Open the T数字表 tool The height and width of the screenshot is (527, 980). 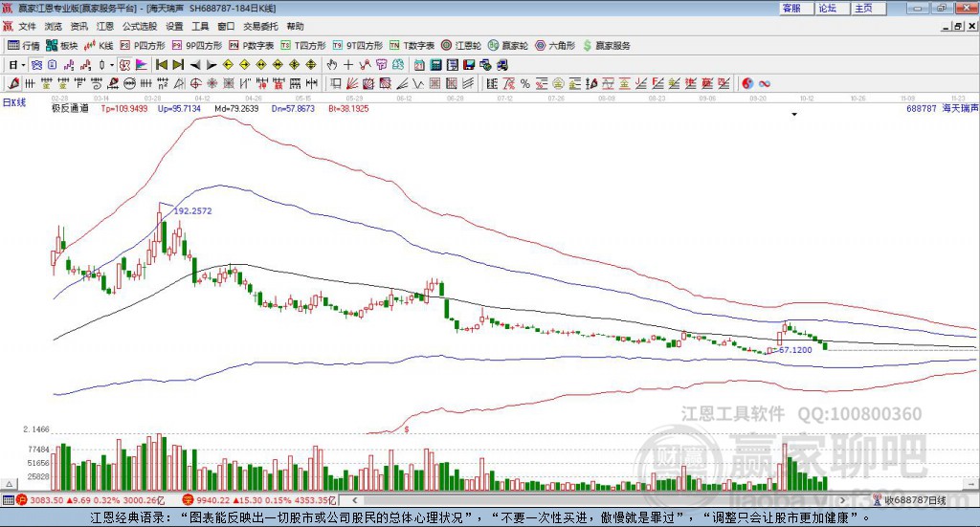pos(412,46)
